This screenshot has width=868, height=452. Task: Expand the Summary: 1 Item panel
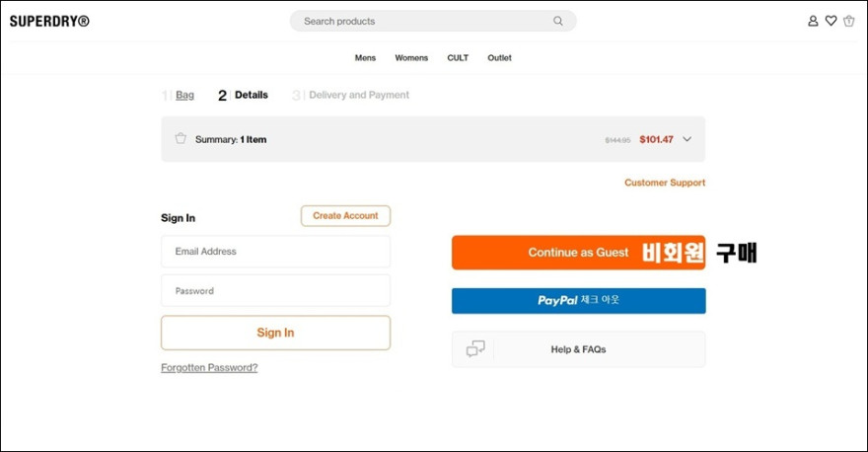[x=433, y=139]
